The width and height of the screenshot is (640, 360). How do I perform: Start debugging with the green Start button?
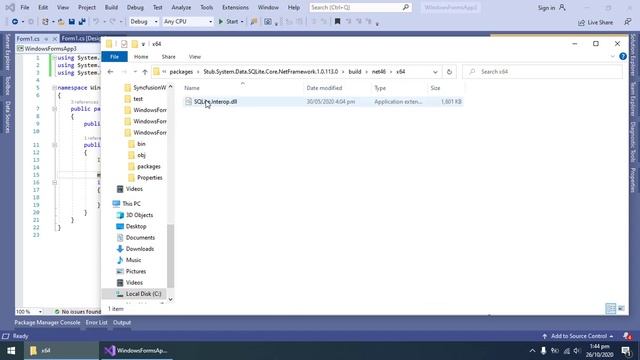(x=228, y=22)
